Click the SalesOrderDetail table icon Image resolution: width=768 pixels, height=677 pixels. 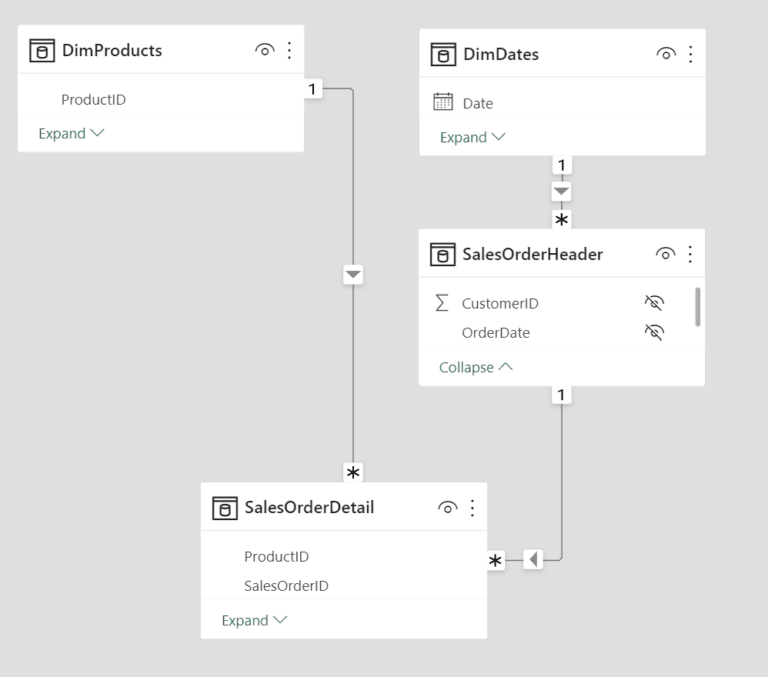(x=225, y=508)
